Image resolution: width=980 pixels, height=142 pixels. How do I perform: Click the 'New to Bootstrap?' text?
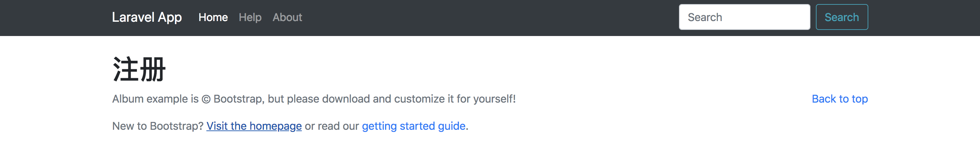[158, 126]
